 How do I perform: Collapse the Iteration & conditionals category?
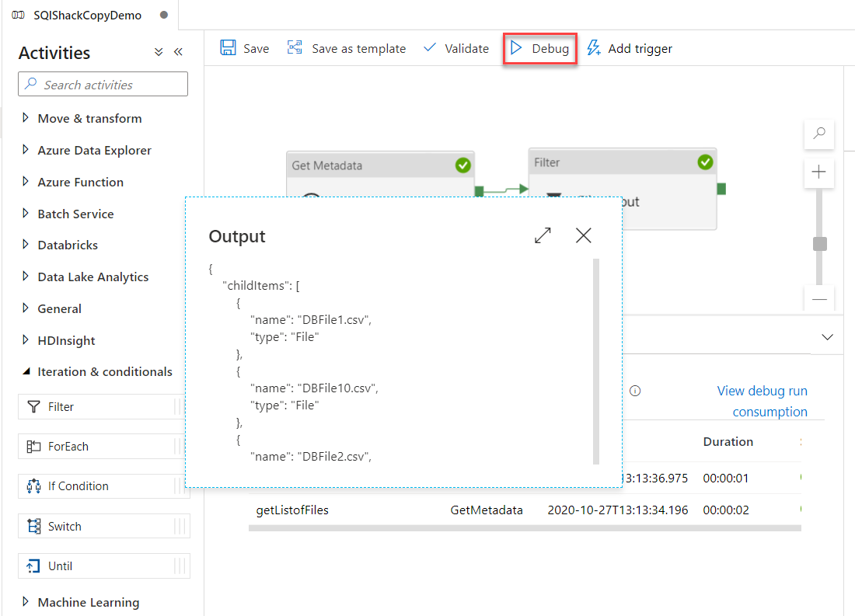click(x=104, y=371)
